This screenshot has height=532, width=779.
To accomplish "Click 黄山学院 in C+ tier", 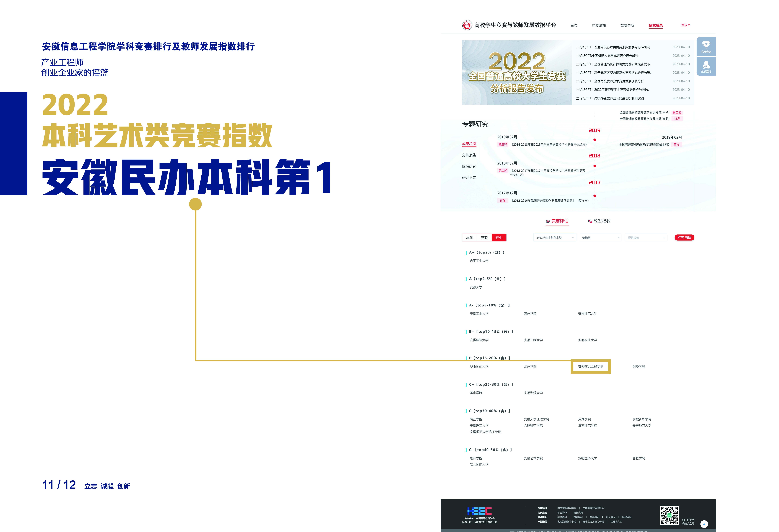I will [x=476, y=393].
